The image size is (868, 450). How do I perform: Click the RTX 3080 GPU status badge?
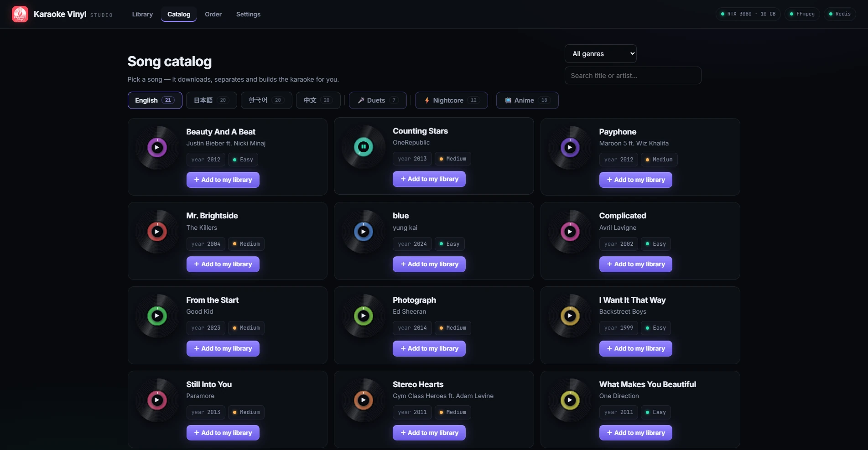coord(748,14)
